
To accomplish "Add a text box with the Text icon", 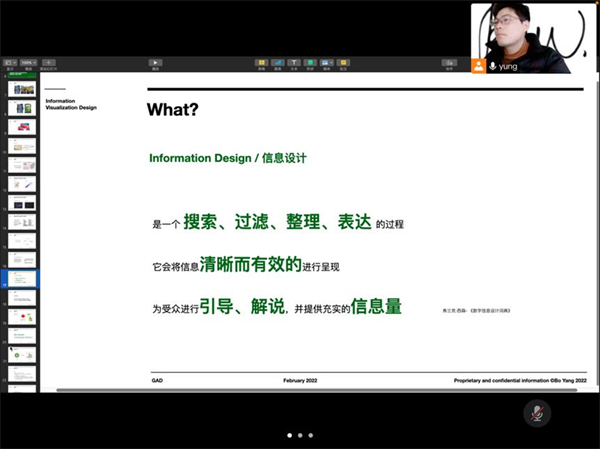I will (294, 62).
